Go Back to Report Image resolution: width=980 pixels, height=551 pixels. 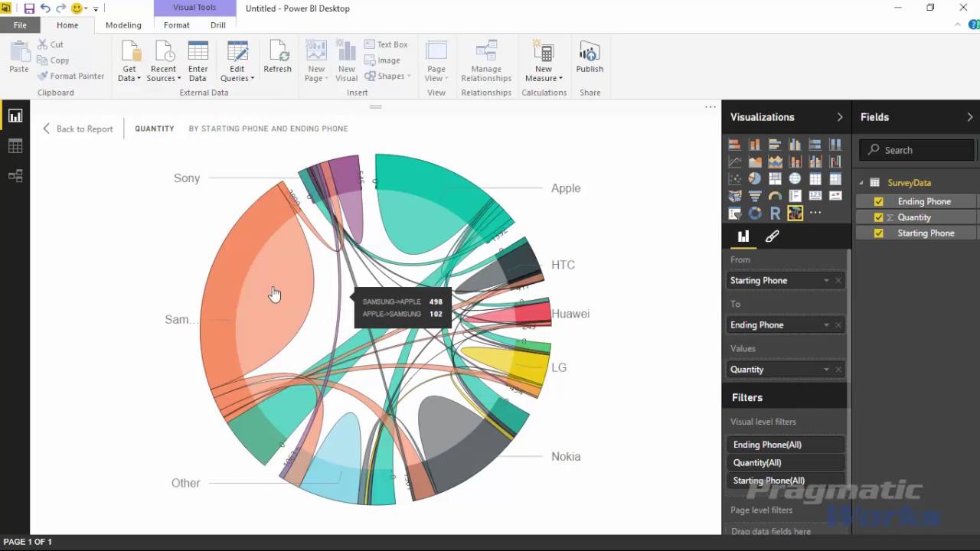[x=77, y=129]
